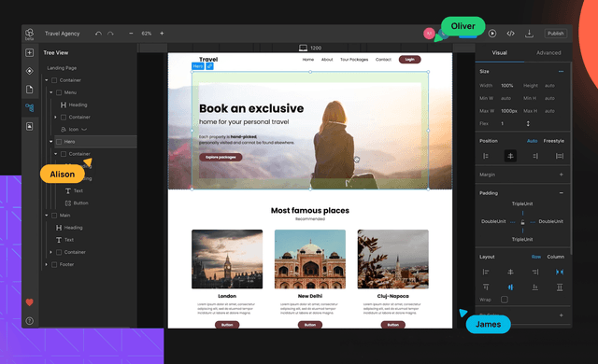
Task: Select the Tree View icon in sidebar
Action: click(29, 107)
